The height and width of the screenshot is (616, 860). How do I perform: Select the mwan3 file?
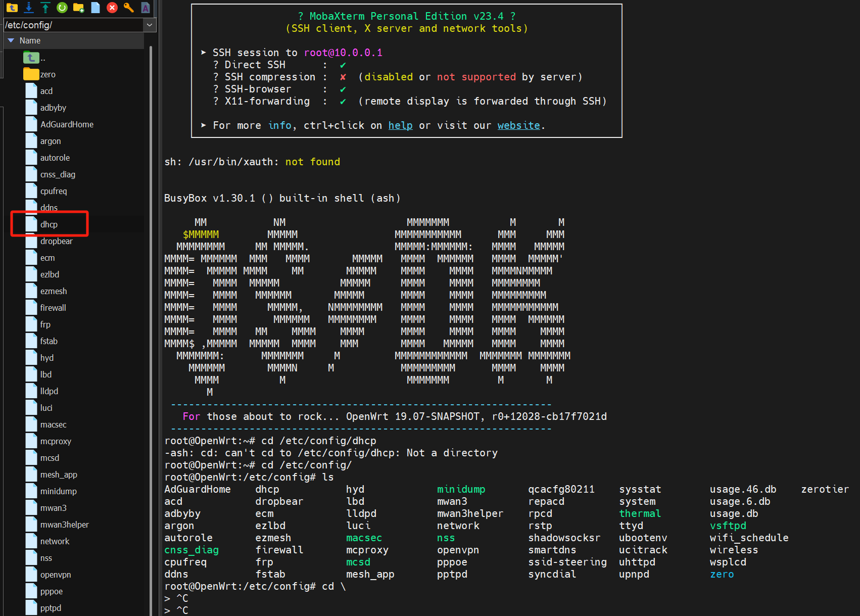[x=46, y=508]
